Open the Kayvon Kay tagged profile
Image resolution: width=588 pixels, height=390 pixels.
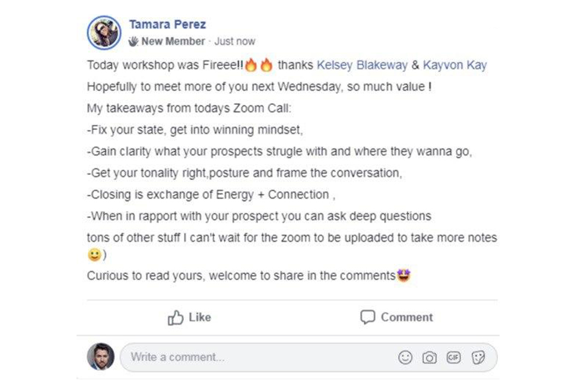click(x=454, y=65)
